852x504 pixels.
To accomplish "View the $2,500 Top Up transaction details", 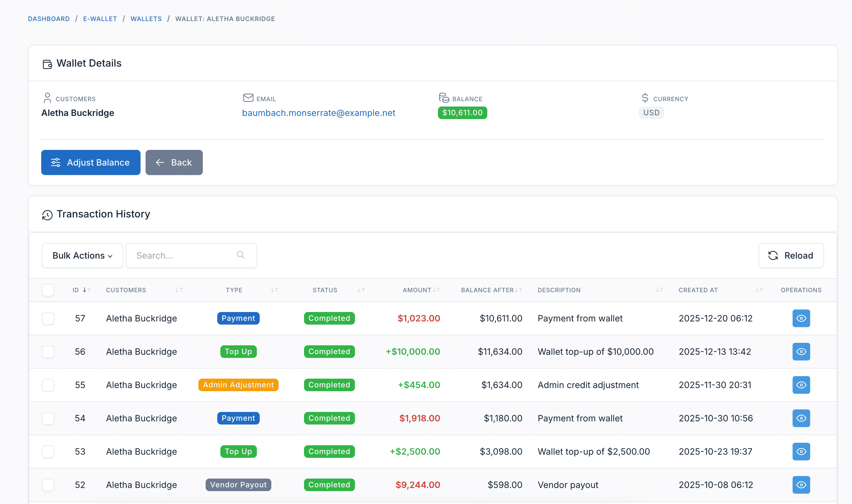I will (801, 451).
